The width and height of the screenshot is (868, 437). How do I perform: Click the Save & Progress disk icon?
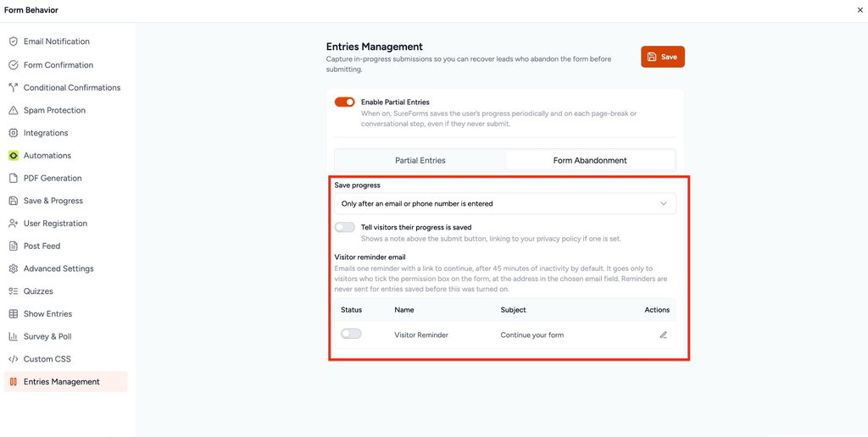tap(14, 201)
